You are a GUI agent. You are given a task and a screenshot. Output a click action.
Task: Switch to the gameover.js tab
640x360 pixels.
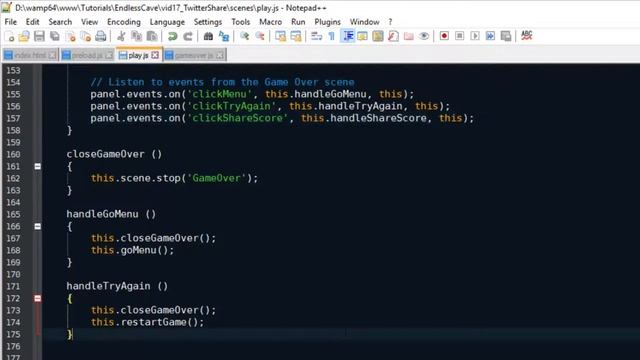194,55
